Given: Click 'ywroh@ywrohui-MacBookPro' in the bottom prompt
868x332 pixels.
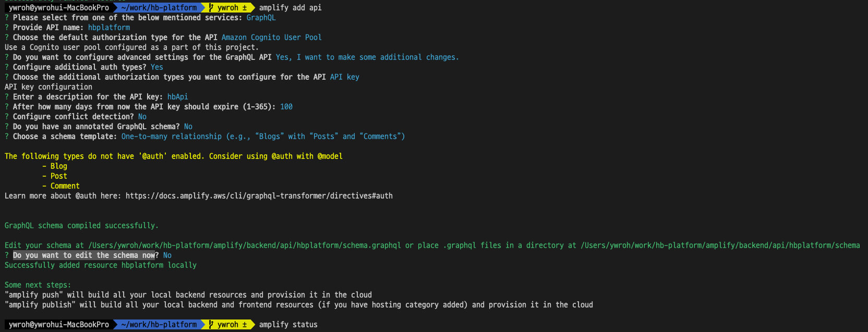Looking at the screenshot, I should point(59,325).
